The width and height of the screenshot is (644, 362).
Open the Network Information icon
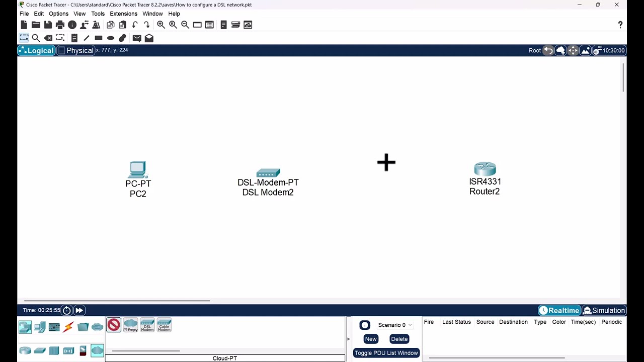coord(72,25)
